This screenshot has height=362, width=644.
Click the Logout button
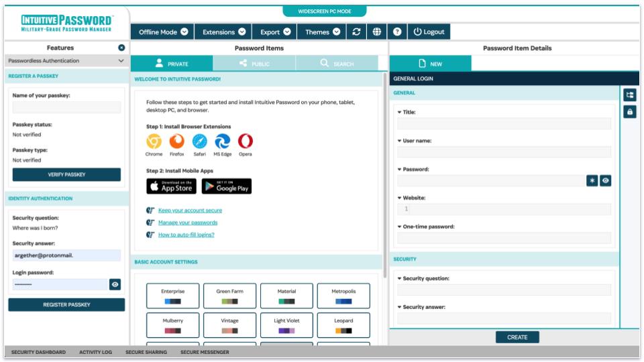point(429,32)
